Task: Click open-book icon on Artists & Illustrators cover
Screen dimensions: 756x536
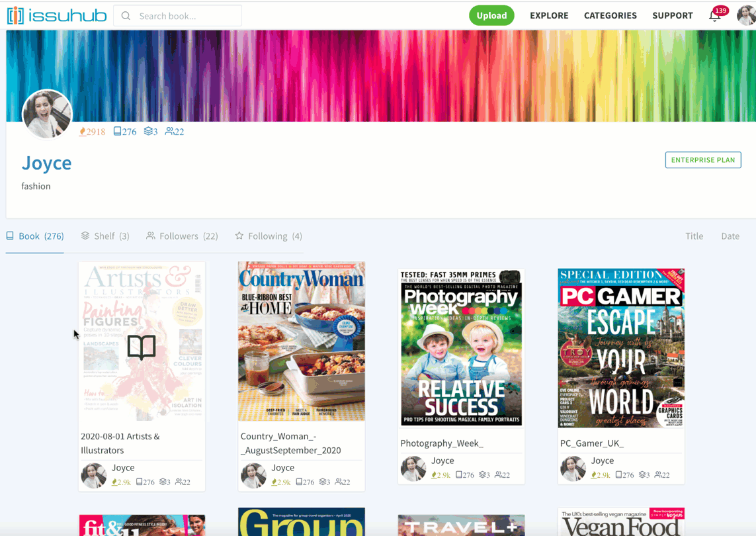Action: pos(142,347)
